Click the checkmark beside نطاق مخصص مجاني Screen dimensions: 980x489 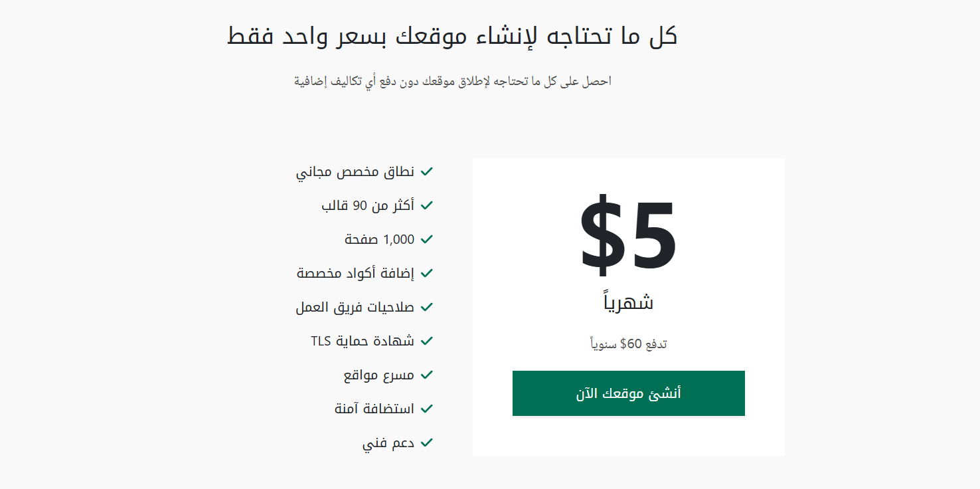point(427,171)
